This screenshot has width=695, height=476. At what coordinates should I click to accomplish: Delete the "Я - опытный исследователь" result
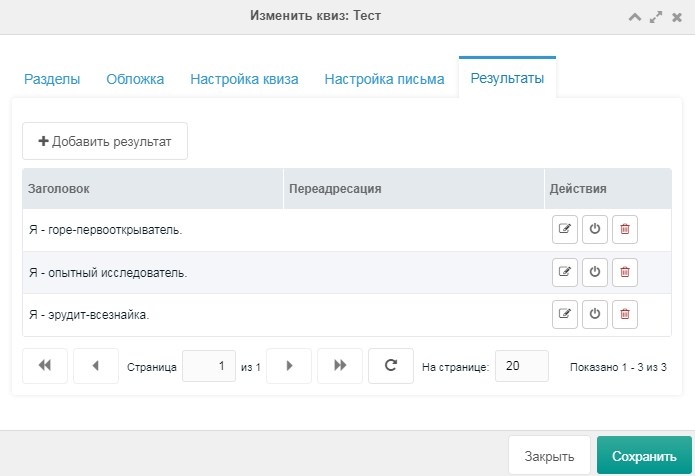625,272
